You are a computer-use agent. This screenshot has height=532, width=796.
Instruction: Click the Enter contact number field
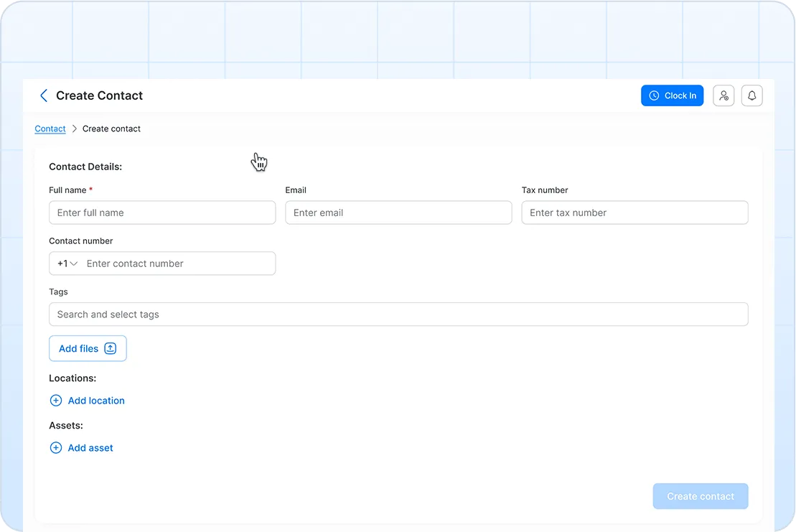click(x=176, y=263)
